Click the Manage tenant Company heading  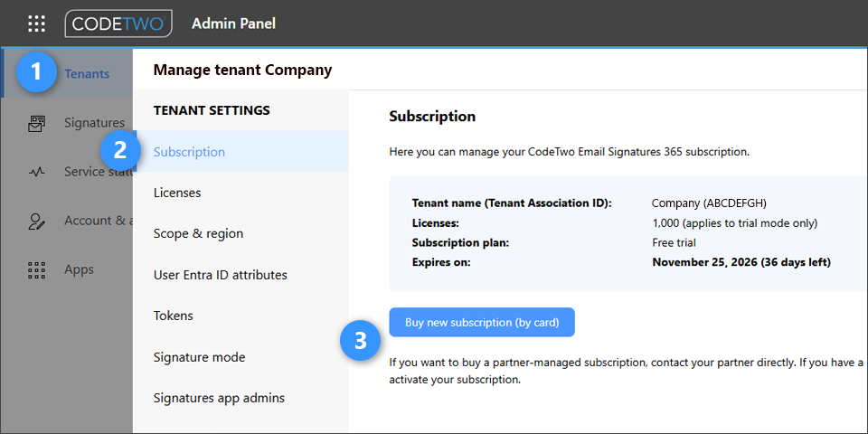(242, 70)
